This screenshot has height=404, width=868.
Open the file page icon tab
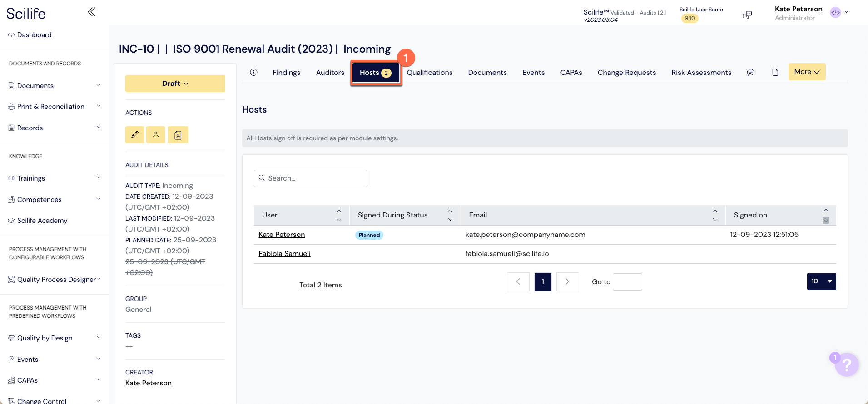tap(775, 72)
